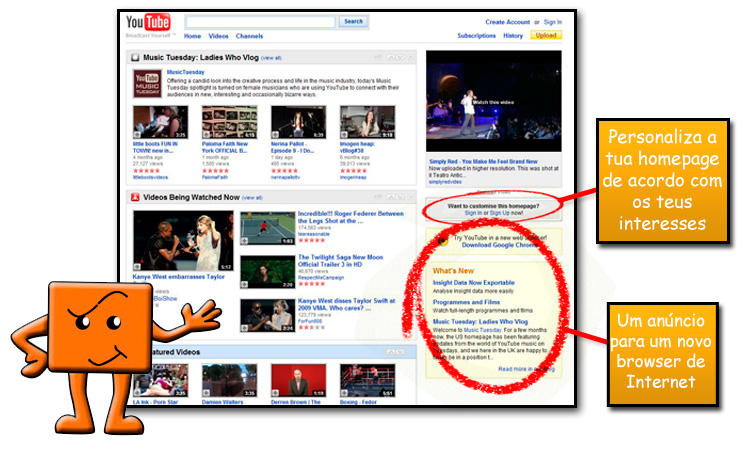Image resolution: width=750 pixels, height=450 pixels.
Task: Open 'Insight Data Now Exportable' article
Action: tap(474, 283)
